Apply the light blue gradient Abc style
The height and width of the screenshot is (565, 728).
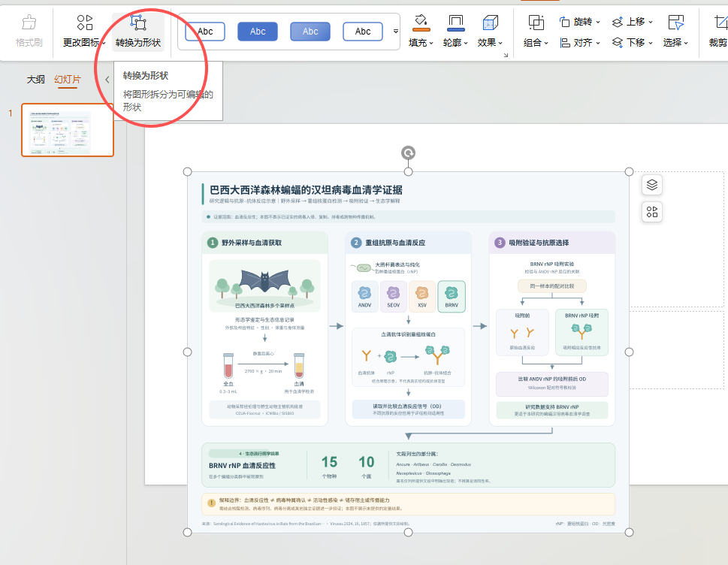[x=310, y=32]
